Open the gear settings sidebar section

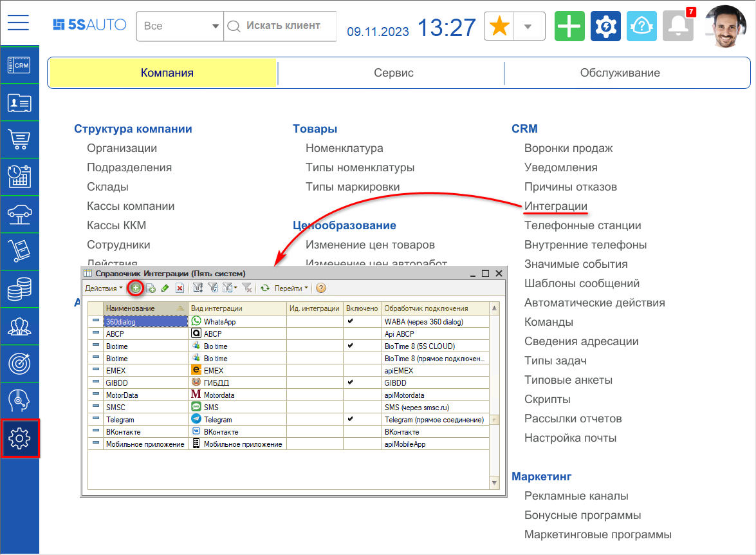pyautogui.click(x=19, y=438)
